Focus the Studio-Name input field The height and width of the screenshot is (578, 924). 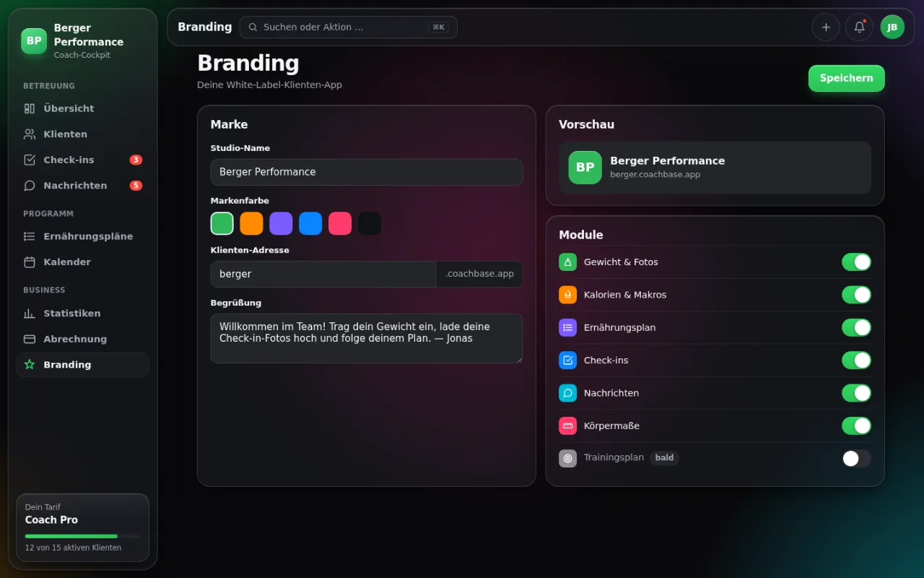(367, 172)
